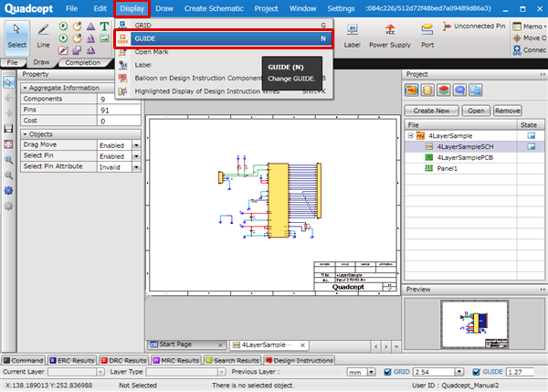This screenshot has width=548, height=392.
Task: Choose GUIDE from the Display menu
Action: point(225,38)
